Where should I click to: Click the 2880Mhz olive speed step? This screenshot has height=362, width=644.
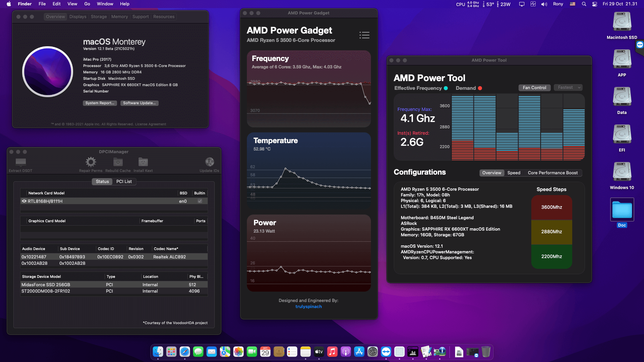coord(551,232)
